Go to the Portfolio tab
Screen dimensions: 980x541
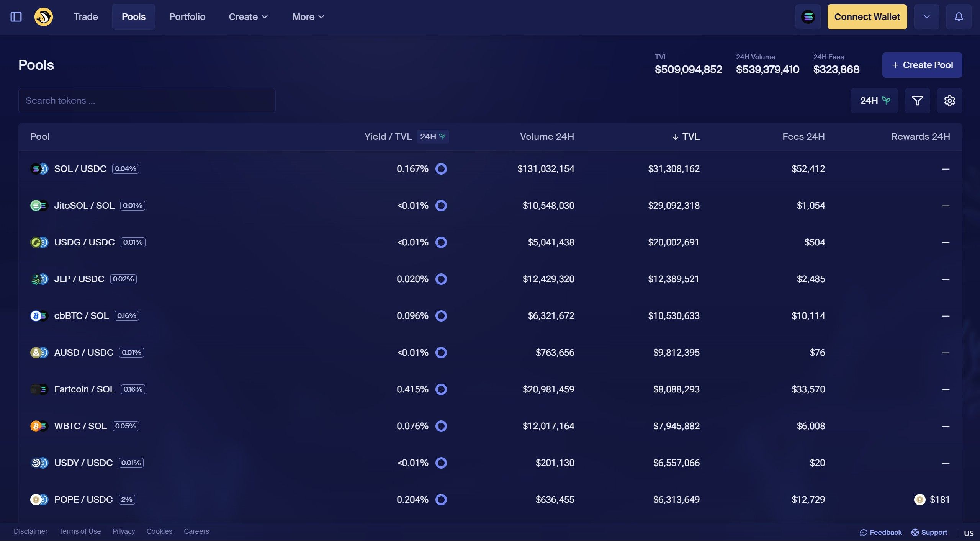(187, 17)
